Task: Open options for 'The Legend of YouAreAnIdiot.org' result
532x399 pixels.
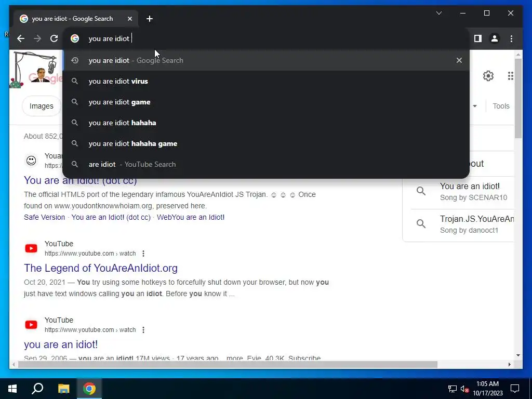Action: pyautogui.click(x=143, y=254)
